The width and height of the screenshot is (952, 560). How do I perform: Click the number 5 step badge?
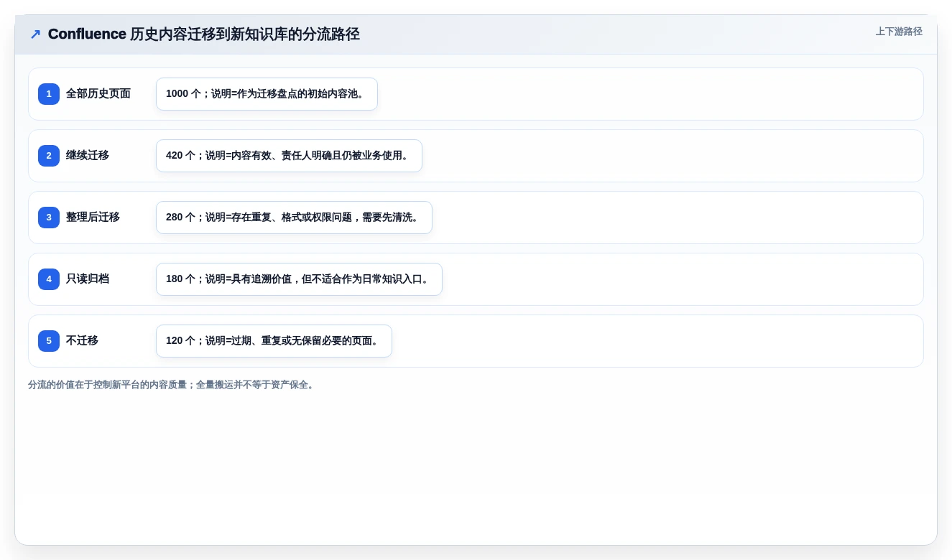point(49,341)
